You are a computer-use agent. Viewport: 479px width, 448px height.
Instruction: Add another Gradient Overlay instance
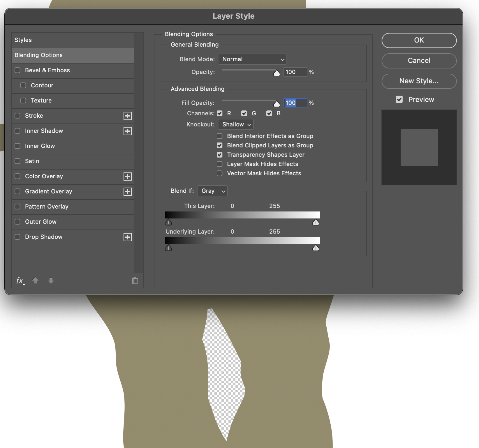click(128, 192)
